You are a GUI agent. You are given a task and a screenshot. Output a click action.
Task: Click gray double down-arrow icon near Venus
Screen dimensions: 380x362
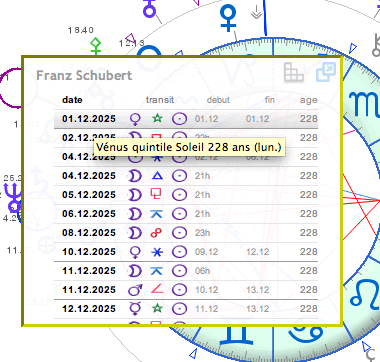(x=256, y=12)
